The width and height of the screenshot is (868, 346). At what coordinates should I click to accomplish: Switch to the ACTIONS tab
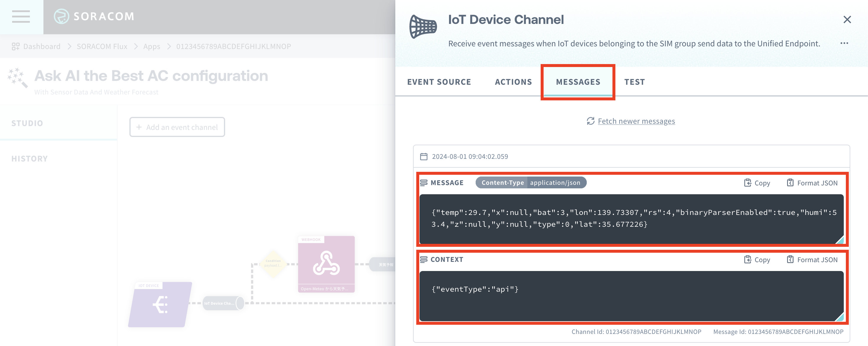click(513, 82)
